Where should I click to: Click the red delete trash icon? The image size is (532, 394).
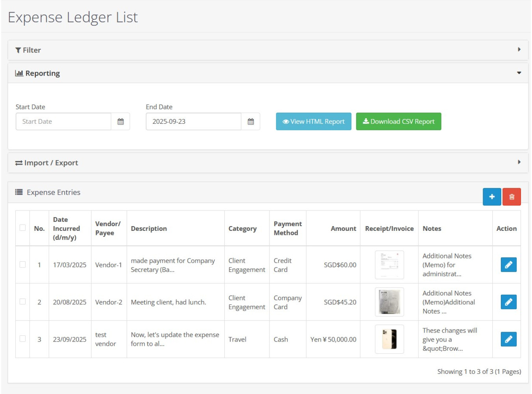point(512,197)
